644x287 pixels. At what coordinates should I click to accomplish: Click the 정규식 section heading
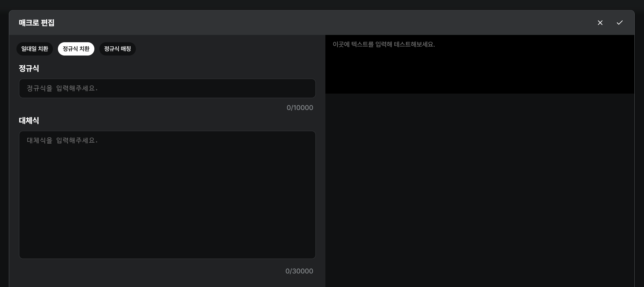(x=29, y=69)
